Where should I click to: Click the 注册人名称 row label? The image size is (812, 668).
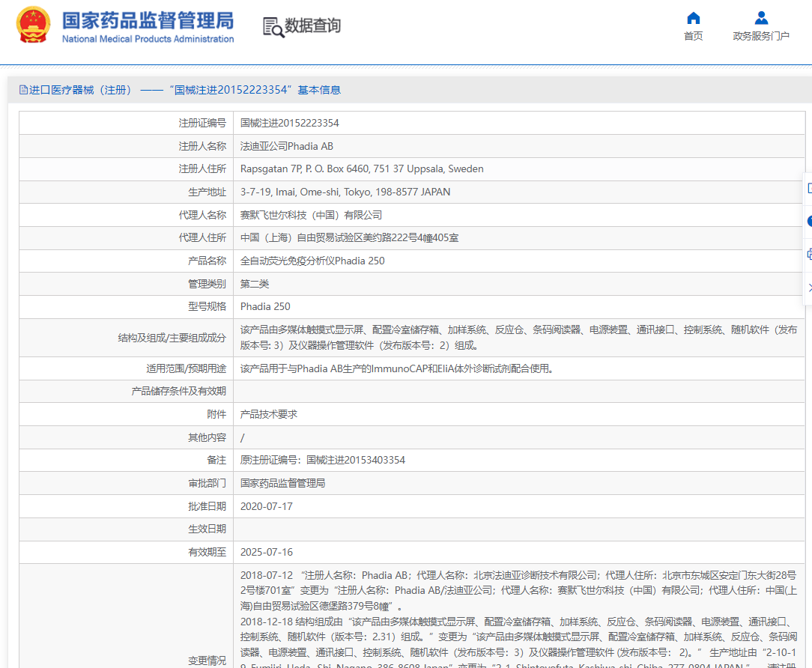coord(202,147)
